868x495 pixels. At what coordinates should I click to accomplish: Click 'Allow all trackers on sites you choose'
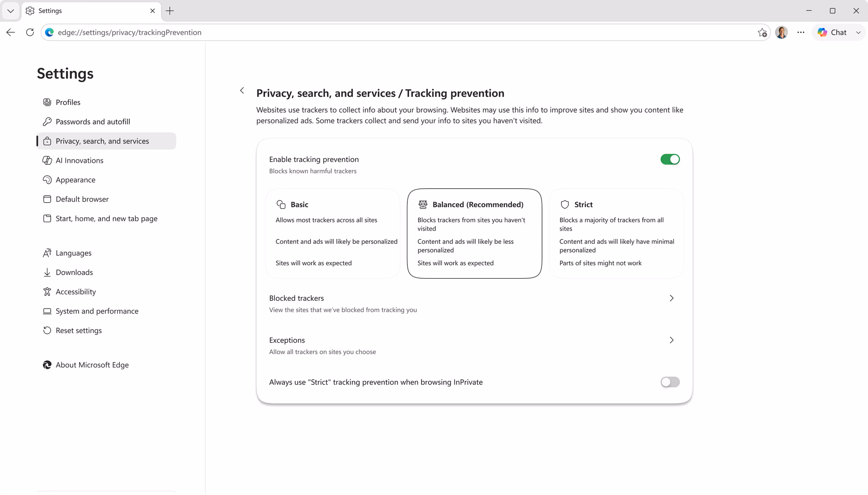[x=322, y=352]
